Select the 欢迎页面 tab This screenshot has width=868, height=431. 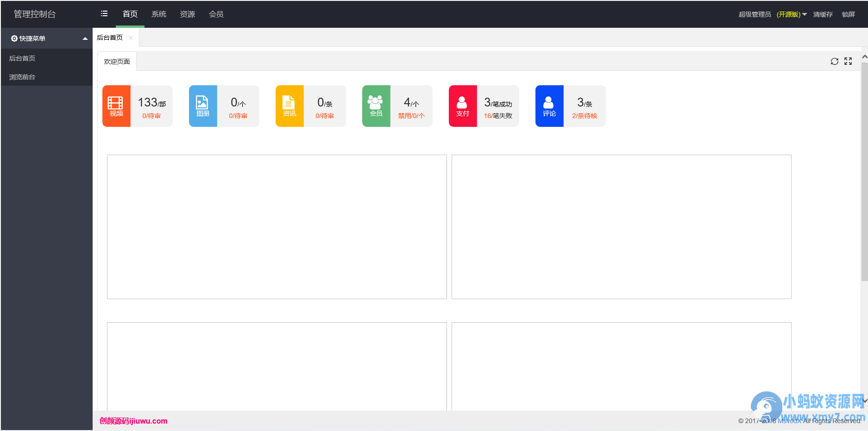(117, 62)
